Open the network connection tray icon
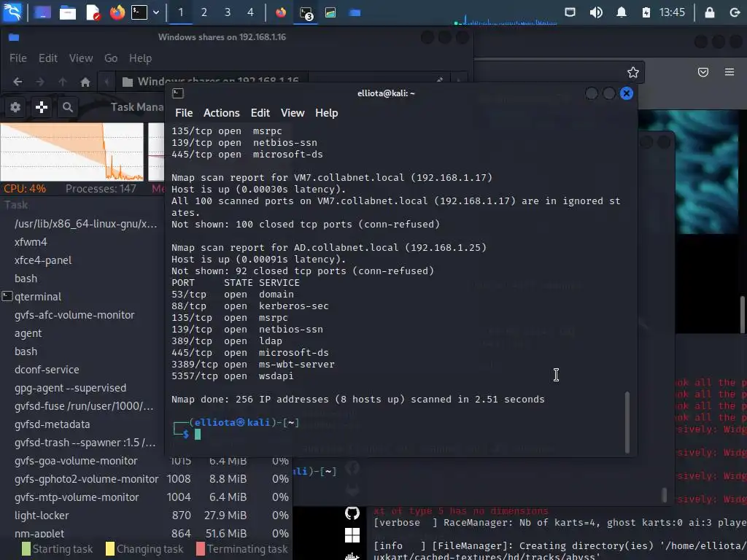Image resolution: width=747 pixels, height=560 pixels. [x=570, y=12]
